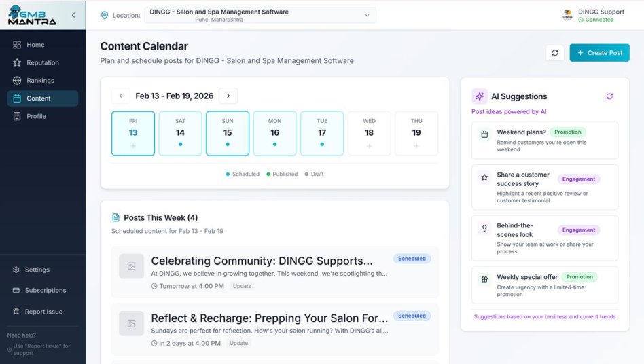Select Friday 13 in the calendar
Viewport: 644px width, 364px height.
pos(133,133)
